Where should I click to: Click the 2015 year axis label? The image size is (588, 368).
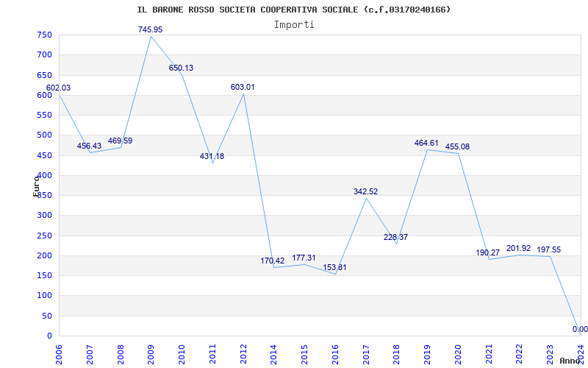click(x=304, y=355)
